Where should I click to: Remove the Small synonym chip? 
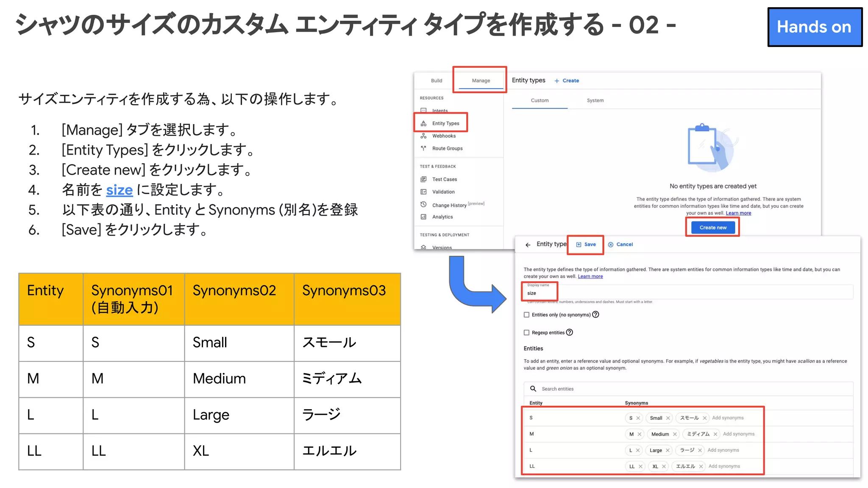pyautogui.click(x=668, y=418)
